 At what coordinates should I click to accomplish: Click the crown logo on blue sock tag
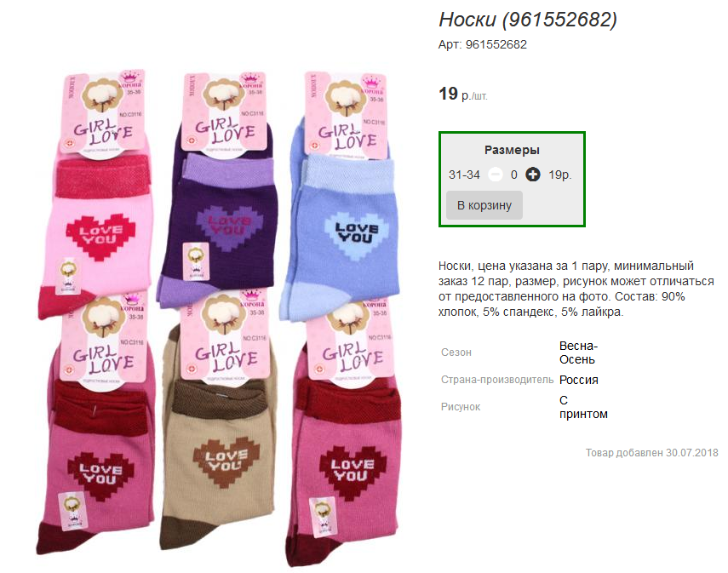(x=371, y=83)
